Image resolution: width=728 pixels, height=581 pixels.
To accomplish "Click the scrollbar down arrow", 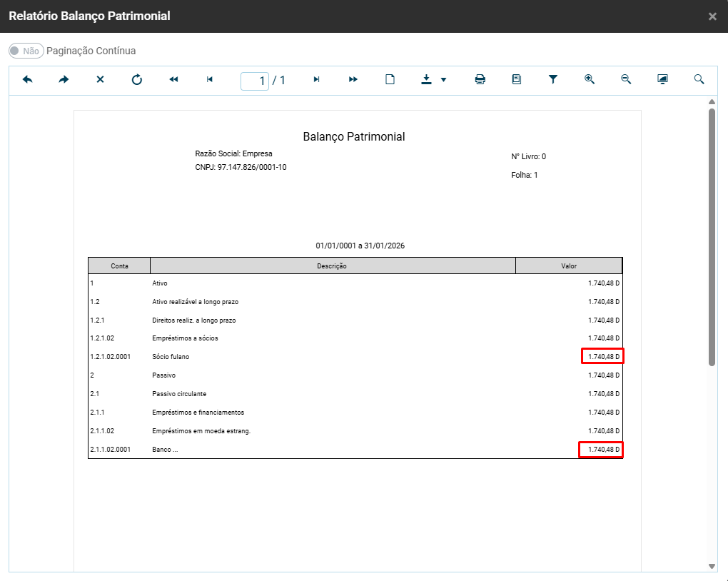I will (712, 566).
